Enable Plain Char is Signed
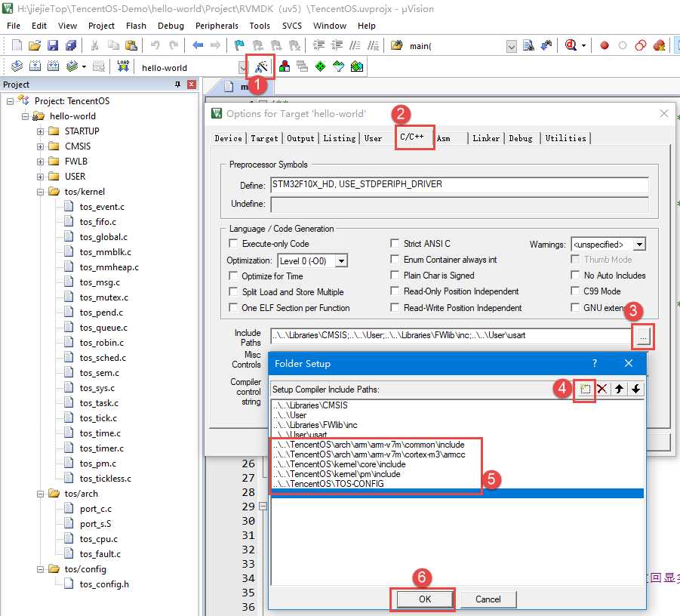 395,276
